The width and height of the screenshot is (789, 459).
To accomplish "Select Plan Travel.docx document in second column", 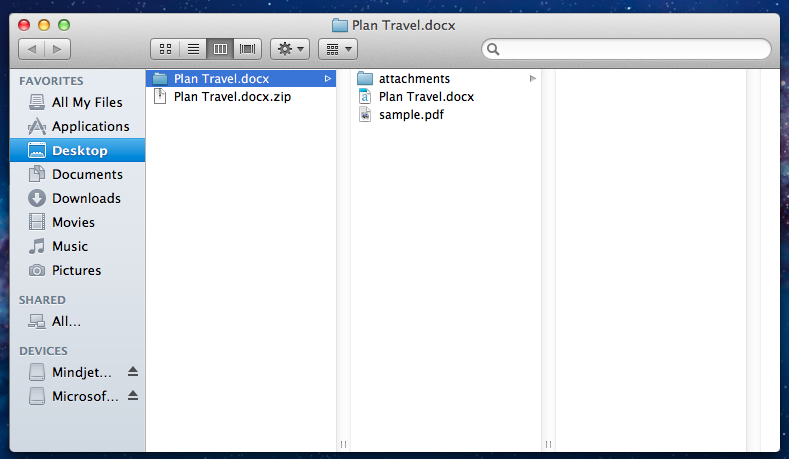I will coord(446,97).
